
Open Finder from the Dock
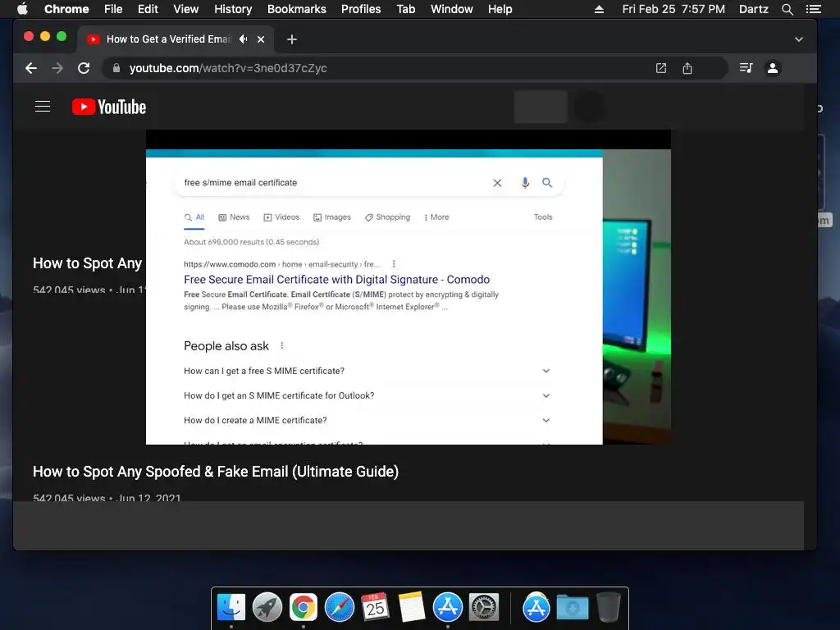click(x=231, y=607)
